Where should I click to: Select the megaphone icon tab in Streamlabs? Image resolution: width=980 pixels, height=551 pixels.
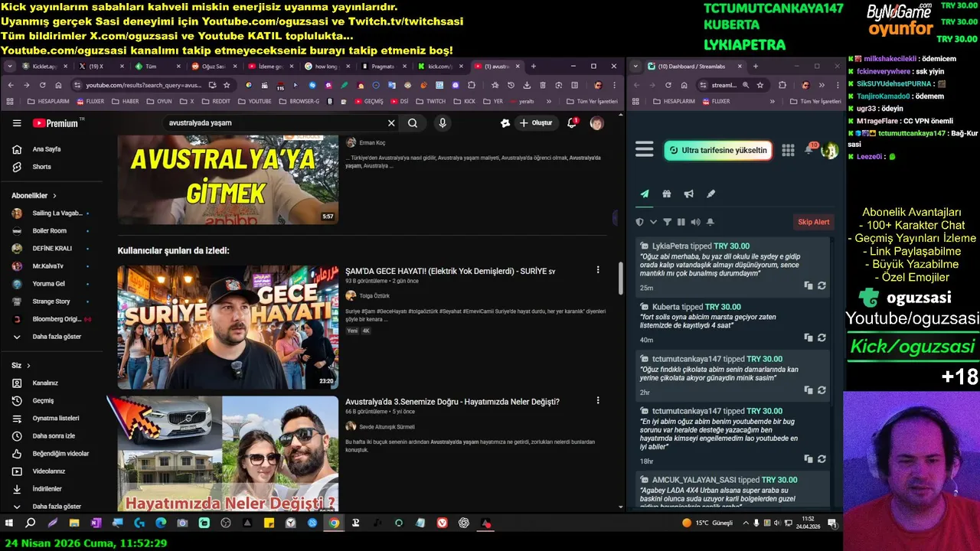tap(689, 194)
